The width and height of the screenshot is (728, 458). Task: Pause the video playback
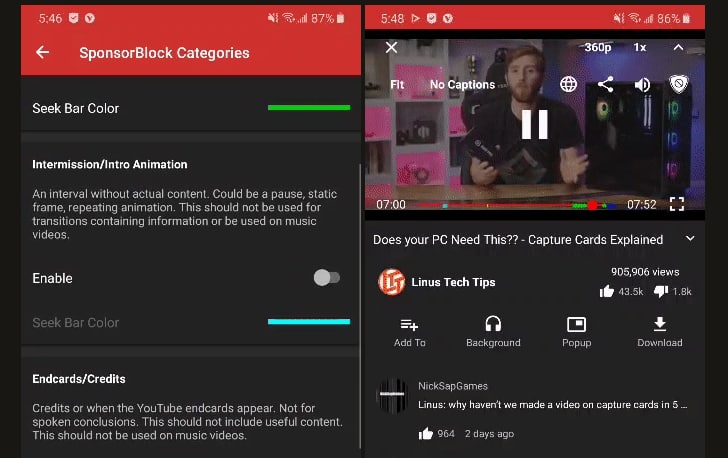point(534,124)
